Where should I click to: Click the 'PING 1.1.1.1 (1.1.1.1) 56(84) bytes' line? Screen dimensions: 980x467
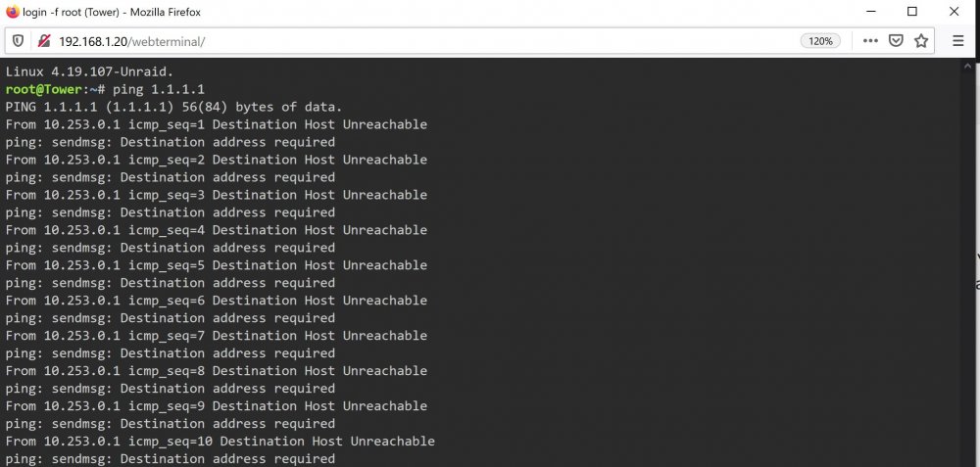[x=173, y=107]
